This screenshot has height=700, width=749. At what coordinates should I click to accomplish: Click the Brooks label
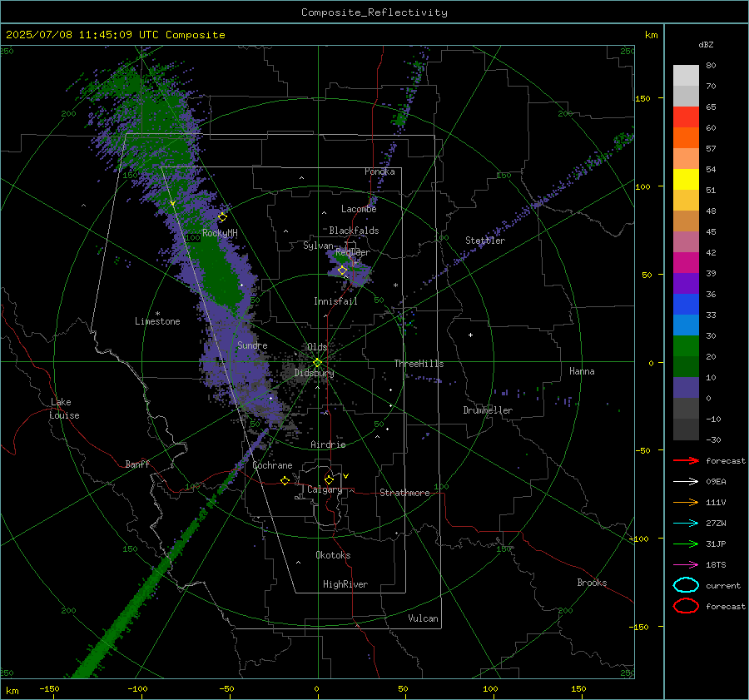pos(592,583)
